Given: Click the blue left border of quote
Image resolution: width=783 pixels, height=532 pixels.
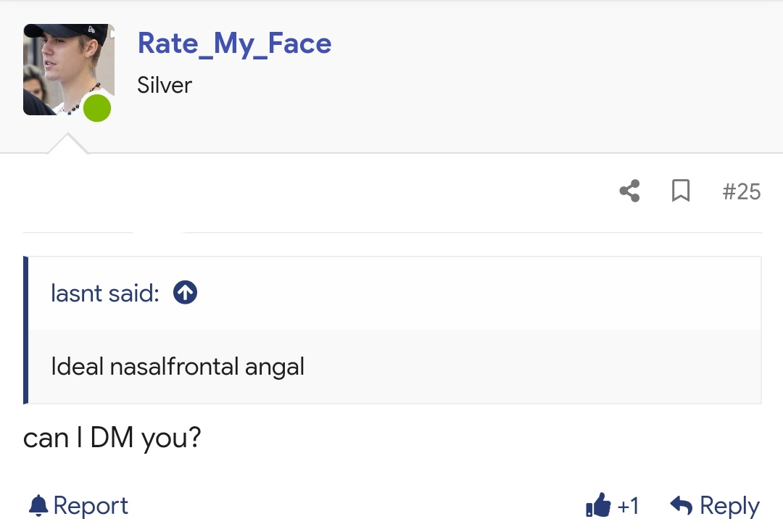Looking at the screenshot, I should [26, 330].
